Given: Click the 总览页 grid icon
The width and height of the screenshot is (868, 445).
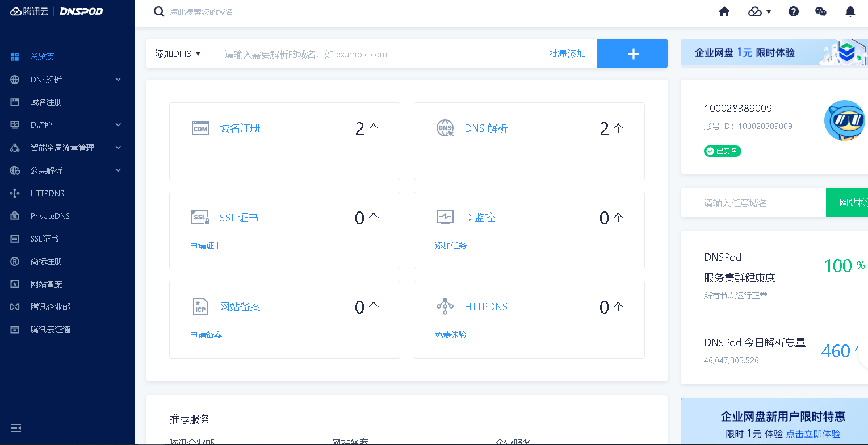Looking at the screenshot, I should 15,57.
